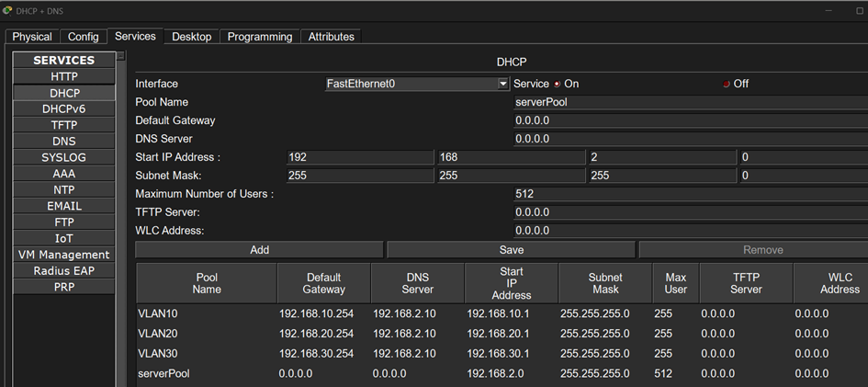Click the Default Gateway input field
The image size is (868, 387).
(691, 120)
